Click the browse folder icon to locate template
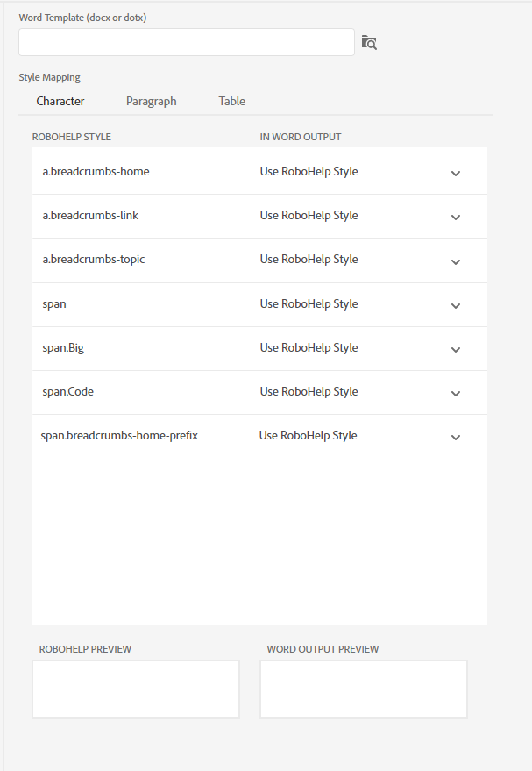The width and height of the screenshot is (532, 771). coord(369,41)
